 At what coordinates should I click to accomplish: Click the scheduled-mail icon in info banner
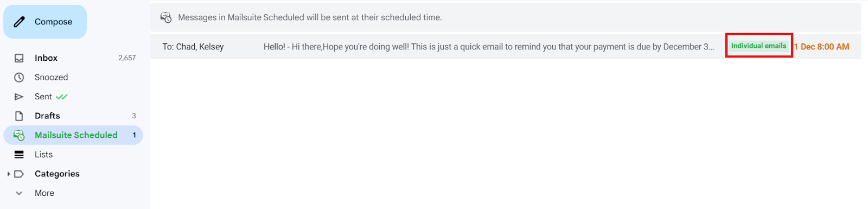point(166,18)
